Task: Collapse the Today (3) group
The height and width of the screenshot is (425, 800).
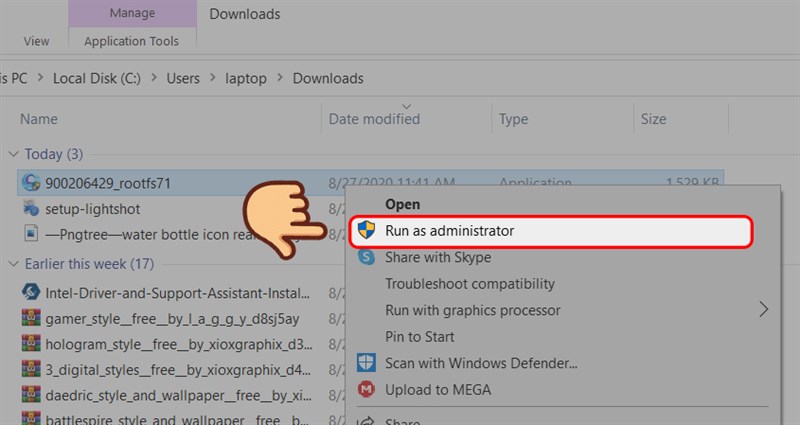Action: click(12, 154)
